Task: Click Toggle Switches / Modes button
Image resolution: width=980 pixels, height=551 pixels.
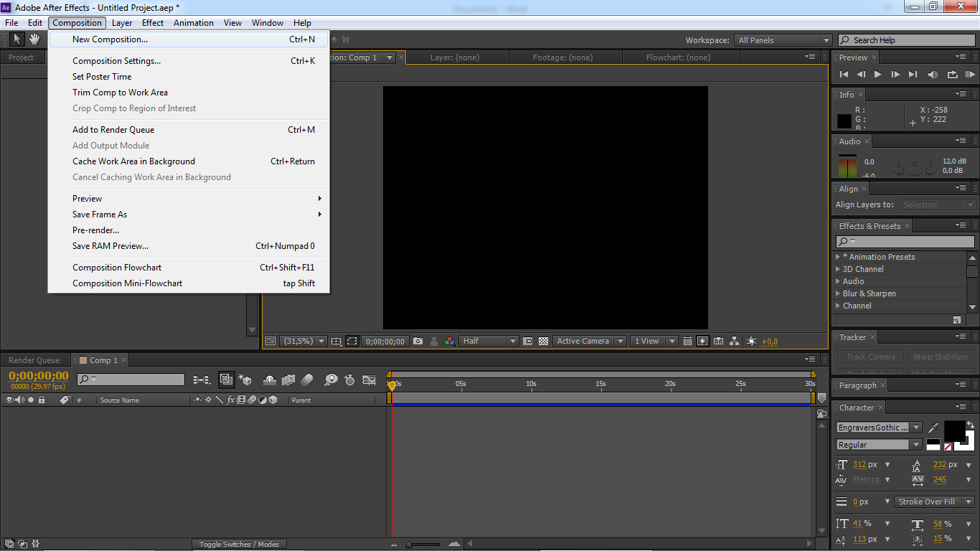Action: [239, 544]
